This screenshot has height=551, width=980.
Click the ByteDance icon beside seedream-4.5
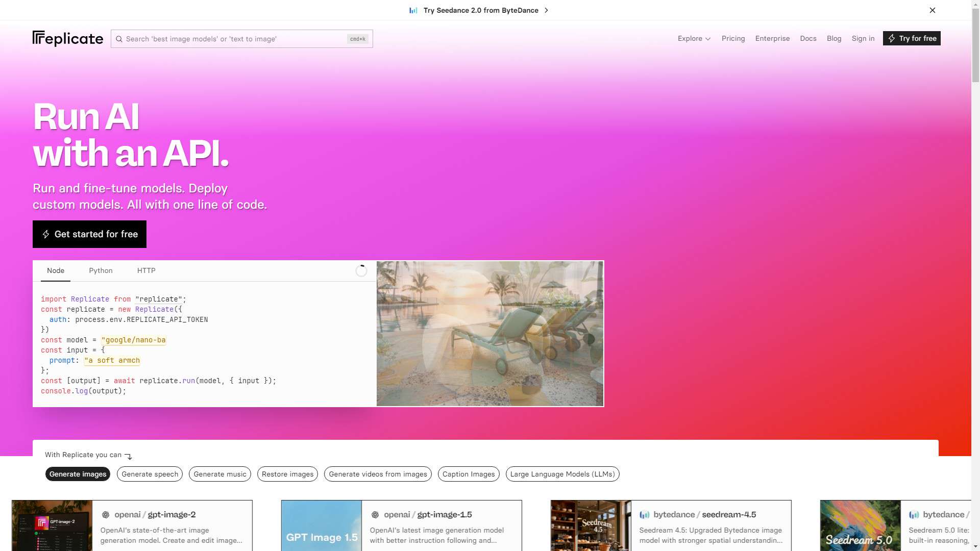[x=645, y=515]
